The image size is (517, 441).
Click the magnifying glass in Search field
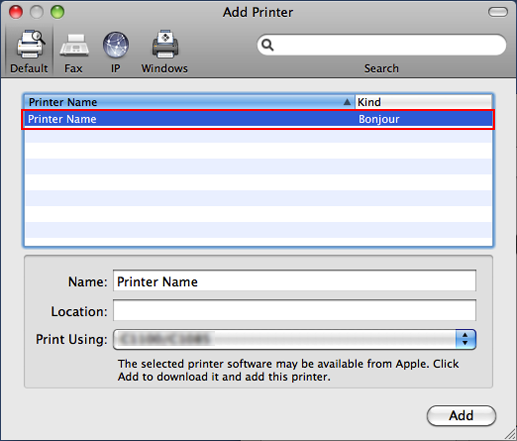pos(267,45)
